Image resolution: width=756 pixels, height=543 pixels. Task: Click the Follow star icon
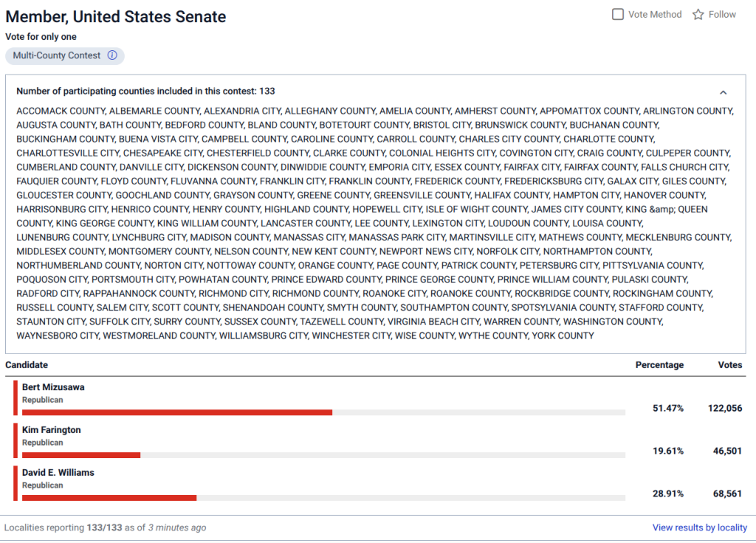(698, 15)
